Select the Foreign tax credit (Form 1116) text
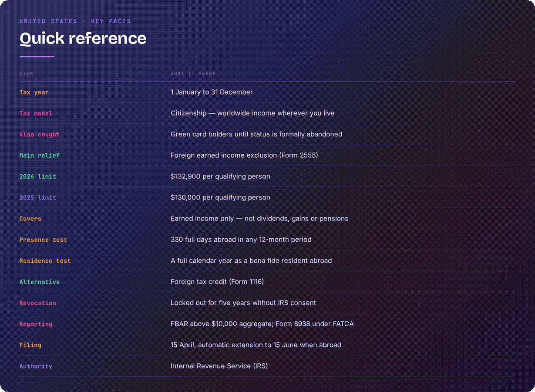This screenshot has width=535, height=392. point(217,282)
